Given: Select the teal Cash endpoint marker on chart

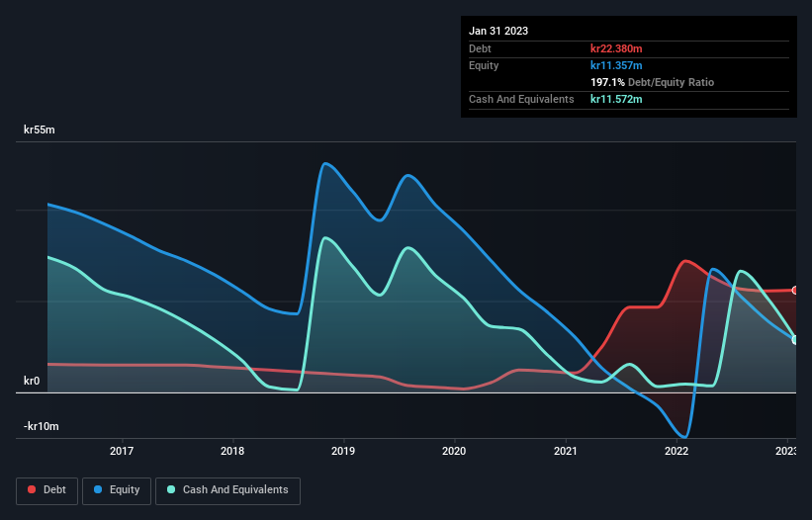Looking at the screenshot, I should [795, 340].
